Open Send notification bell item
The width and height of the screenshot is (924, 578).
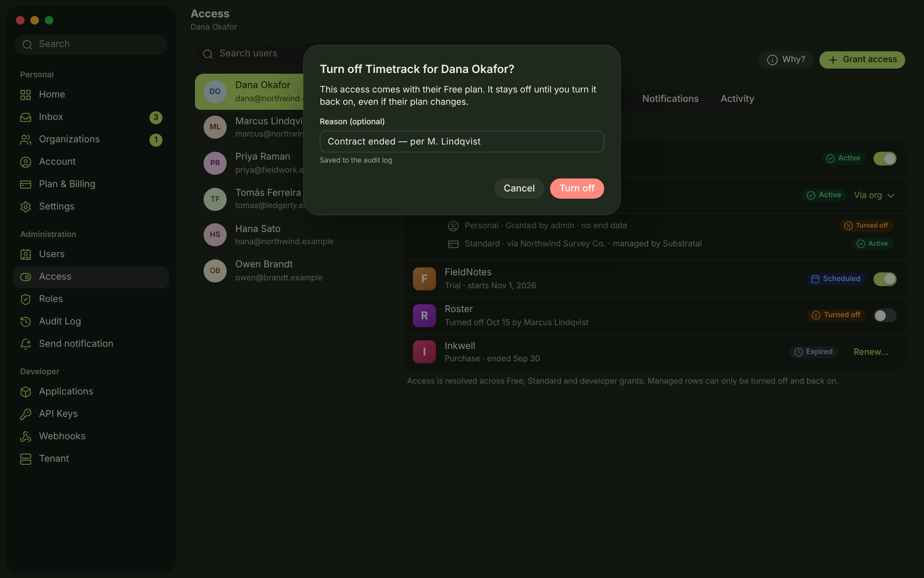pyautogui.click(x=91, y=344)
